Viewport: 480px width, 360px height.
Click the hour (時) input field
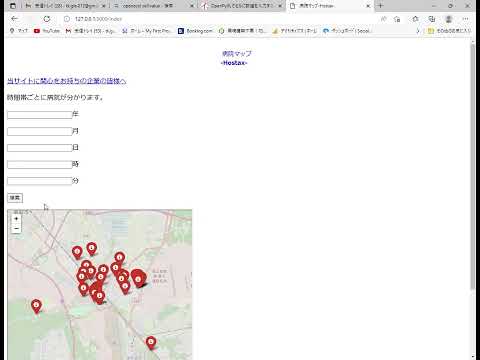pos(40,164)
